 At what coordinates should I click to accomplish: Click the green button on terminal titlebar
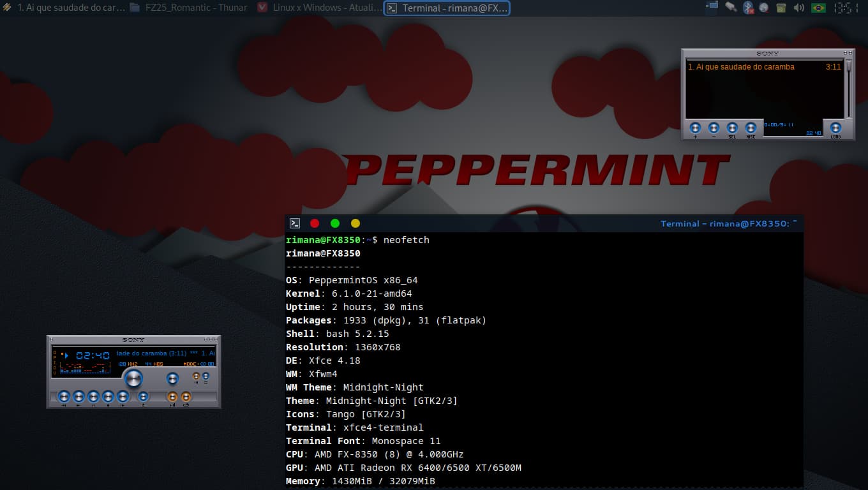click(335, 223)
